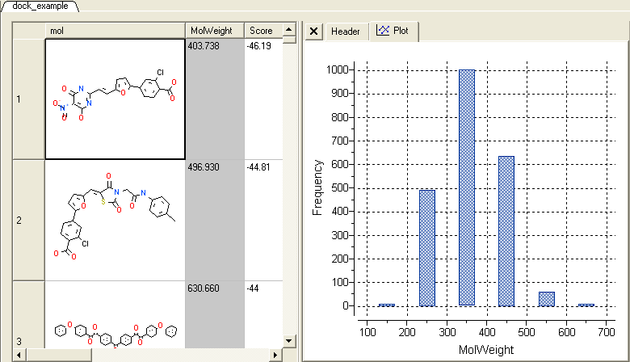Select the mol column header
The image size is (630, 362).
click(x=115, y=31)
